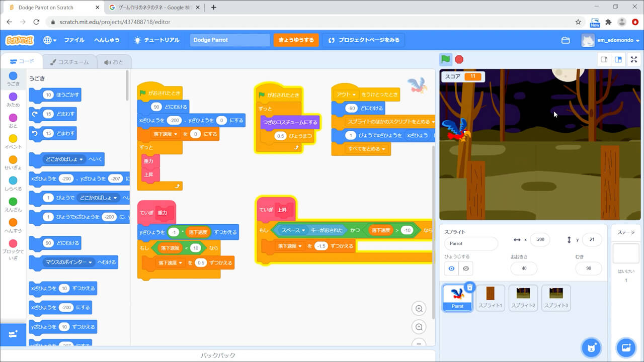Select the スプライト1 sprite thumbnail
Screen dimensions: 644x362
point(490,298)
